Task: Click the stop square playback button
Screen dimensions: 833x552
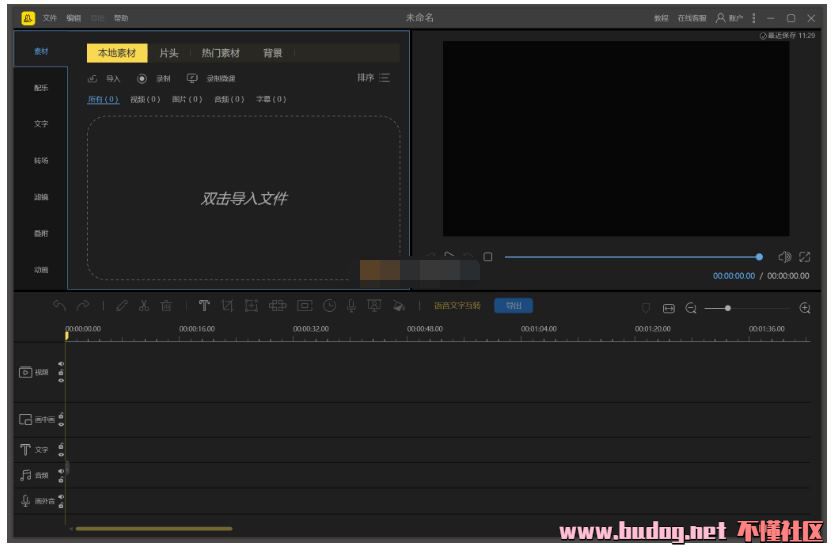Action: tap(488, 257)
